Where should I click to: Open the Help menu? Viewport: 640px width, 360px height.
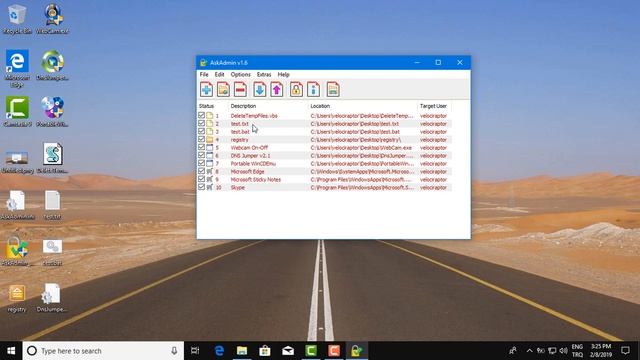point(284,75)
